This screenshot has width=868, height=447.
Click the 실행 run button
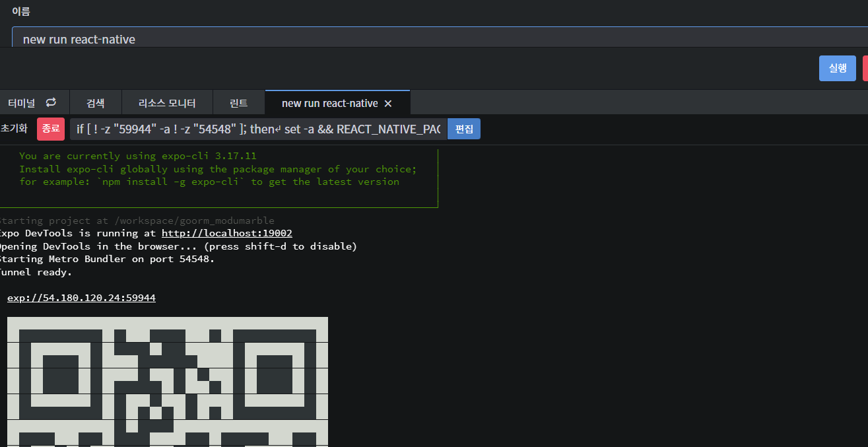(837, 68)
